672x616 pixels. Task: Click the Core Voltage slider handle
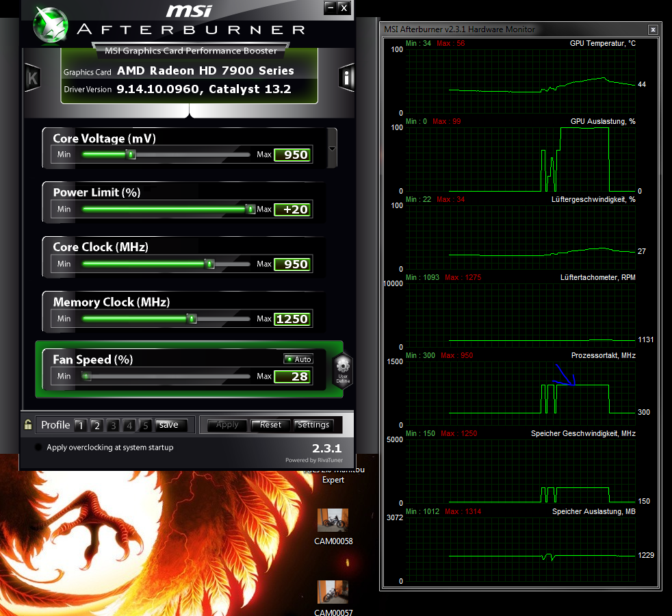[131, 155]
